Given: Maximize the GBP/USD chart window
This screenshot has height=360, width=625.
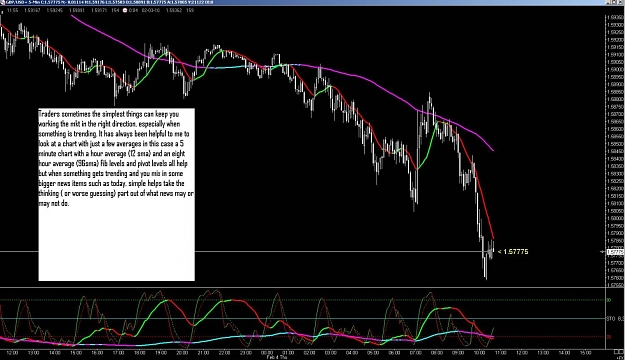Looking at the screenshot, I should coord(615,2).
